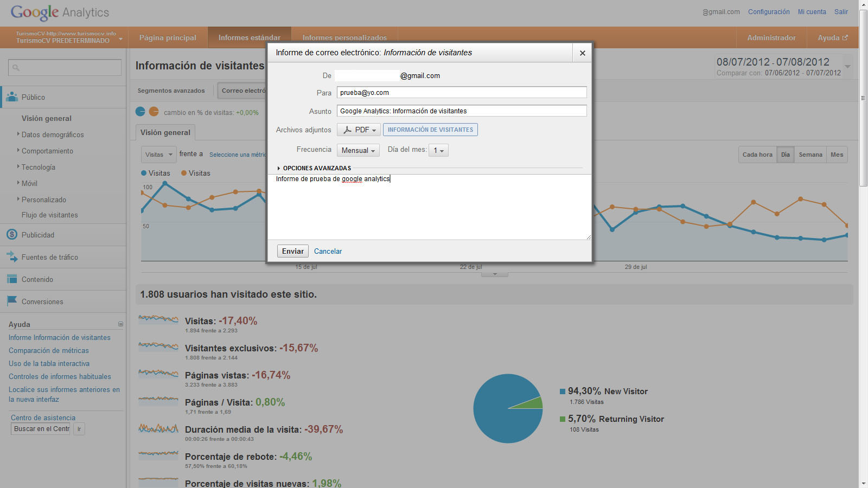
Task: Click the Google Analytics logo
Action: 60,12
